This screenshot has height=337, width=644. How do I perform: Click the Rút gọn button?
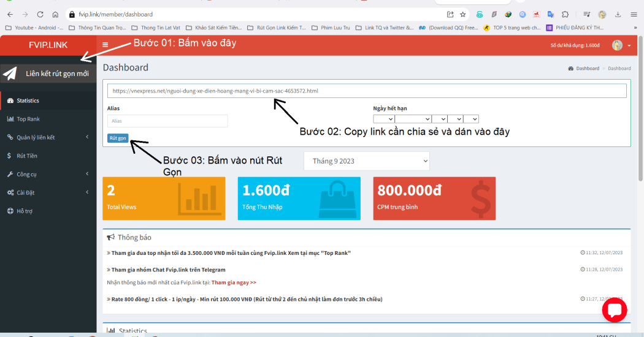click(118, 138)
